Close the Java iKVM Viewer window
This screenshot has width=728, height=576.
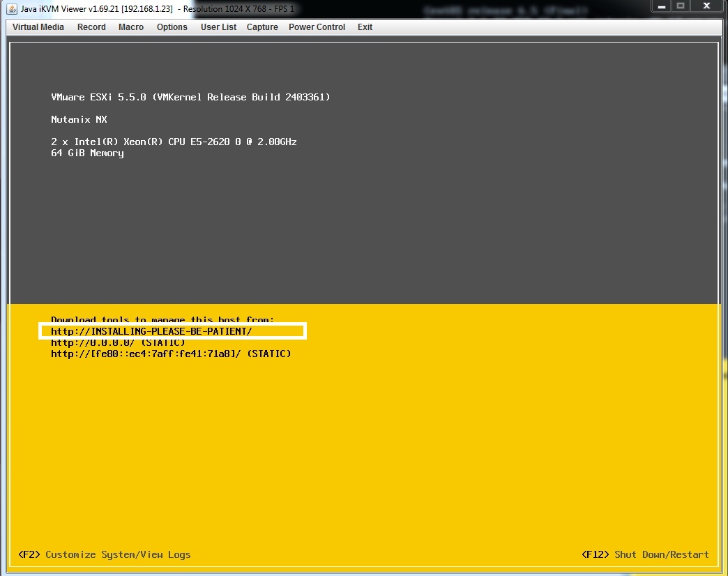tap(706, 6)
